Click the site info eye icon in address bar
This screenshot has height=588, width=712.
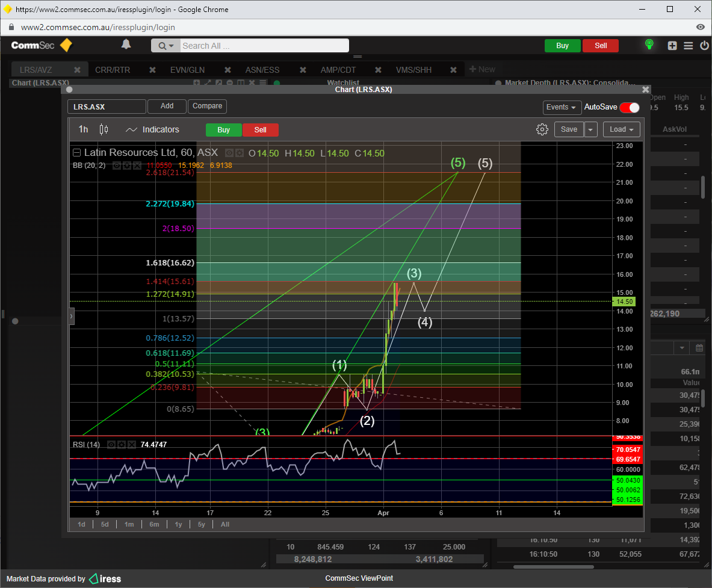click(701, 27)
